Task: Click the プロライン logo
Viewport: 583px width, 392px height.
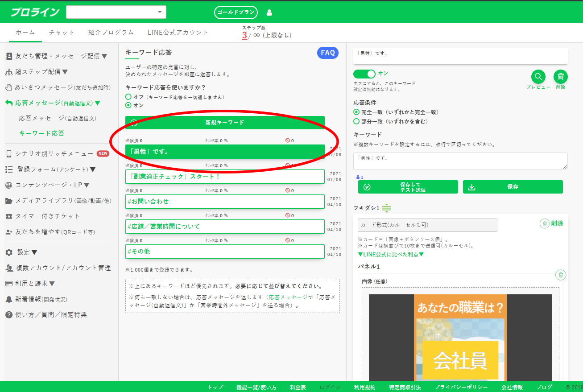Action: click(x=35, y=12)
